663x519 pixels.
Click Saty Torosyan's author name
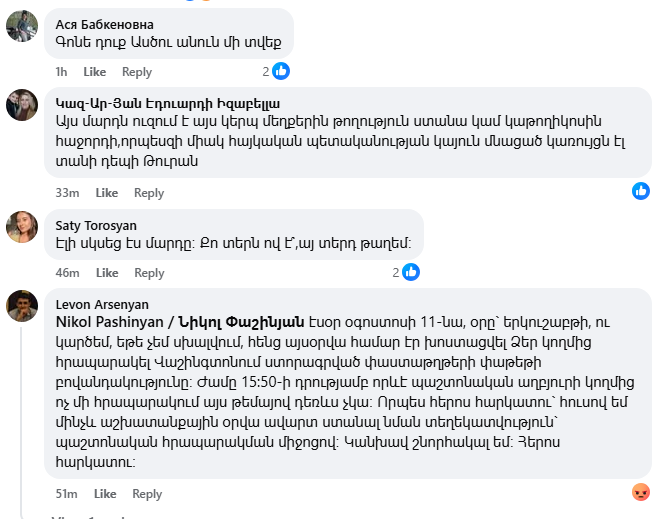[96, 225]
